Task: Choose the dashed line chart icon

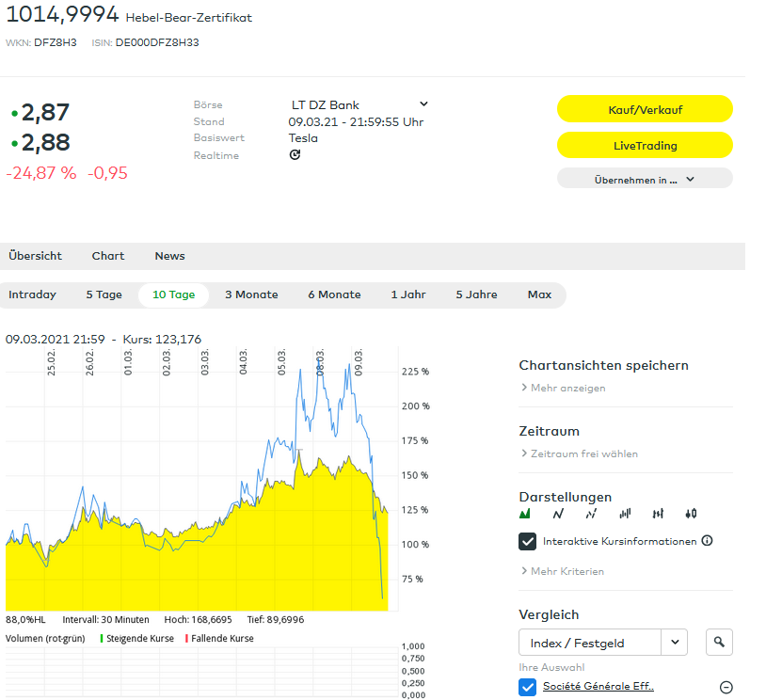Action: click(x=591, y=514)
